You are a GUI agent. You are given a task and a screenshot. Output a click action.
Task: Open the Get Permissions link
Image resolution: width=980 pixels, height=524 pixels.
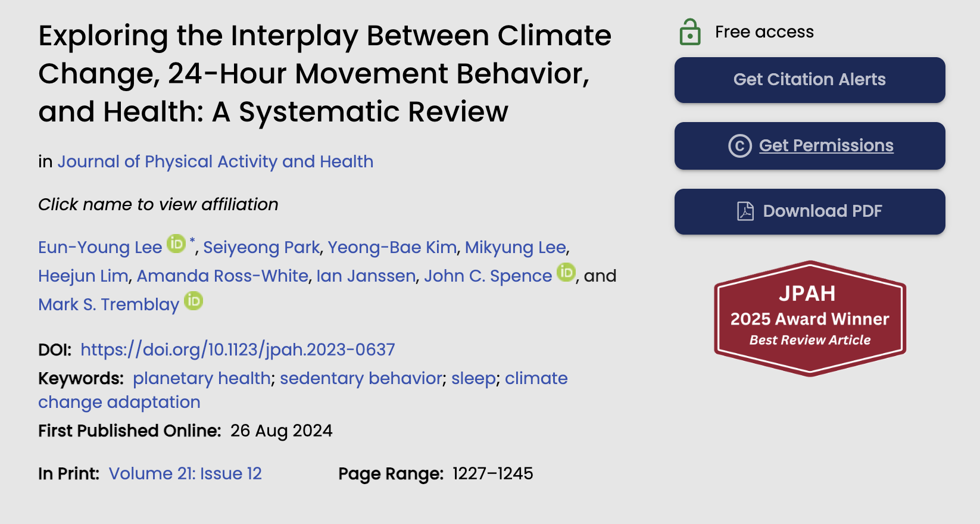point(826,145)
